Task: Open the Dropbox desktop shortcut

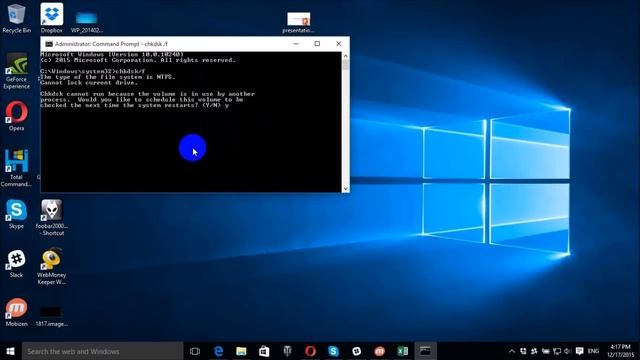Action: coord(51,18)
